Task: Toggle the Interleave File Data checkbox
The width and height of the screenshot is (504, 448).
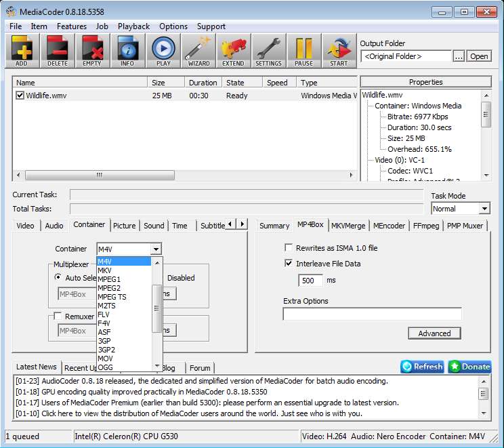Action: click(x=289, y=264)
